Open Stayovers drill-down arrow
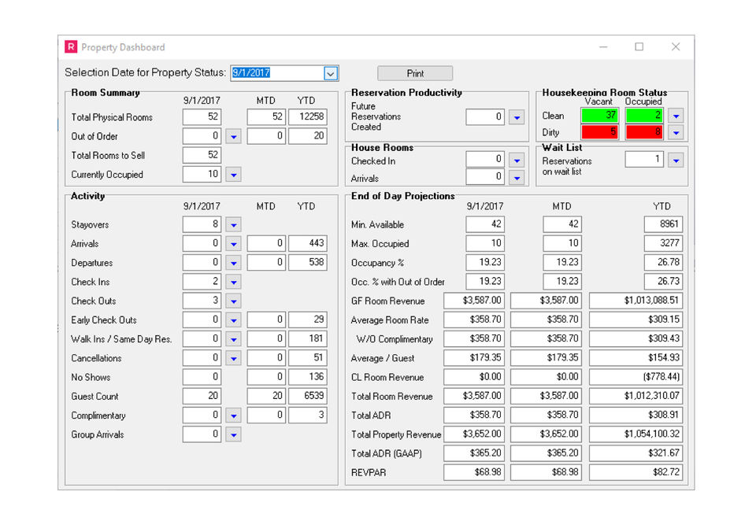The image size is (756, 532). pos(233,224)
